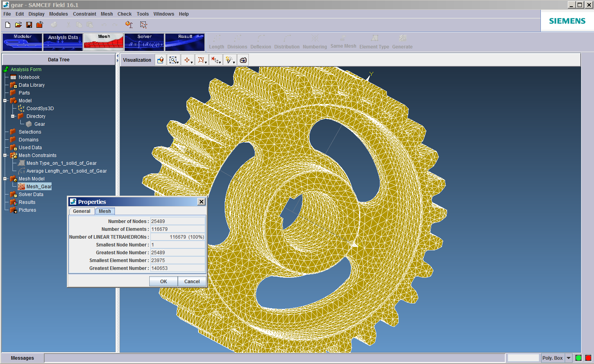Open the Windows menu
Screen dimensions: 594x364
tap(164, 14)
